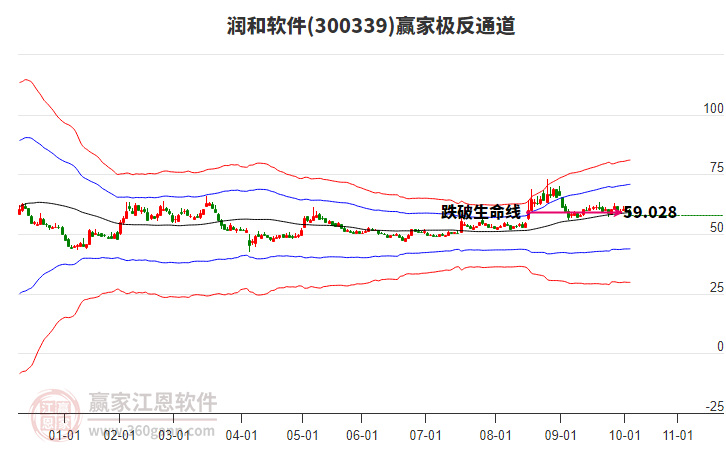Click the chart title 润和软件(300339)赢家极反通道
This screenshot has height=450, width=726.
(x=371, y=26)
